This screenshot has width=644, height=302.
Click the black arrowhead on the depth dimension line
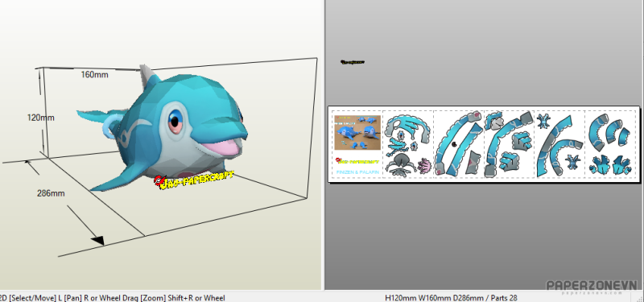(97, 240)
